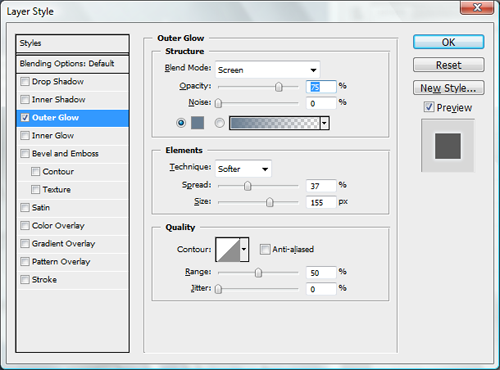Click the Range value field showing 50

coord(321,273)
